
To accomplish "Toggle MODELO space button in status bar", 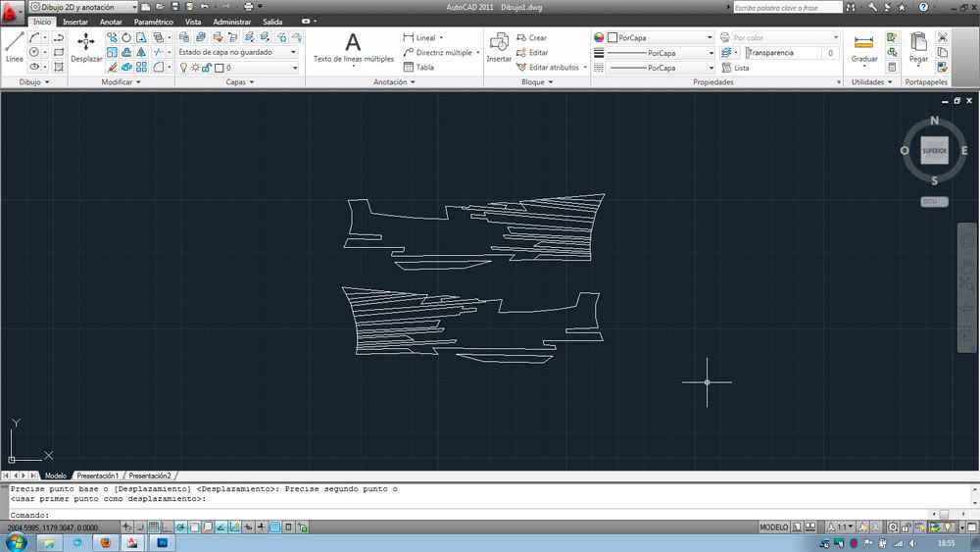I will coord(774,527).
